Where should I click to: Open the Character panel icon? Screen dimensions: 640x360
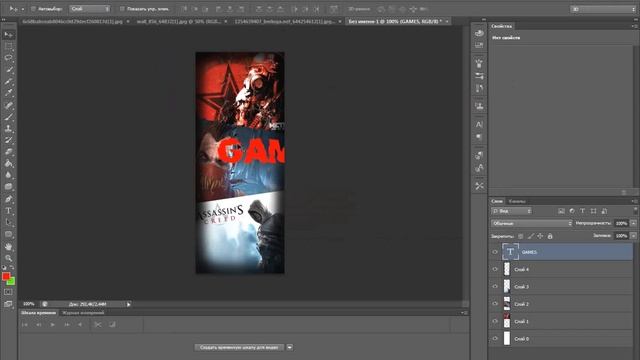click(x=479, y=124)
